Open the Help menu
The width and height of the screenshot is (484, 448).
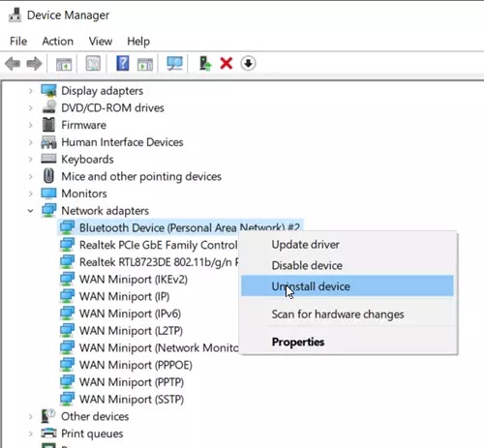pos(138,42)
